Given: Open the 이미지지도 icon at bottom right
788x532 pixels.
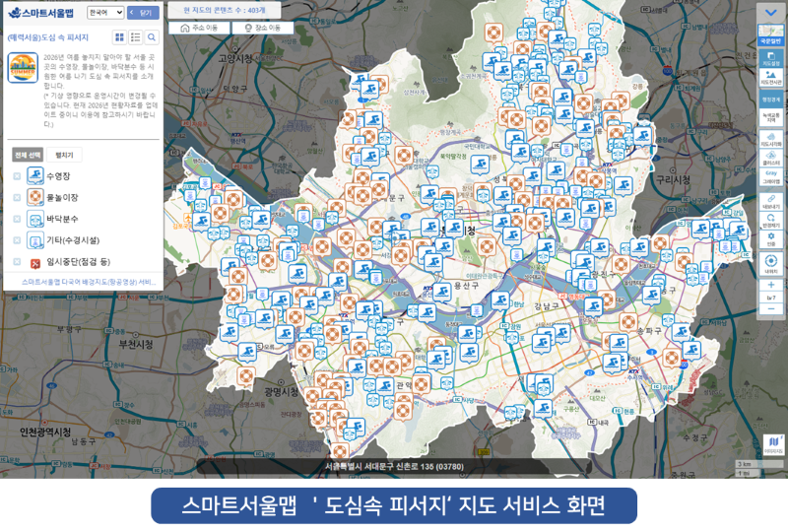Looking at the screenshot, I should 773,444.
